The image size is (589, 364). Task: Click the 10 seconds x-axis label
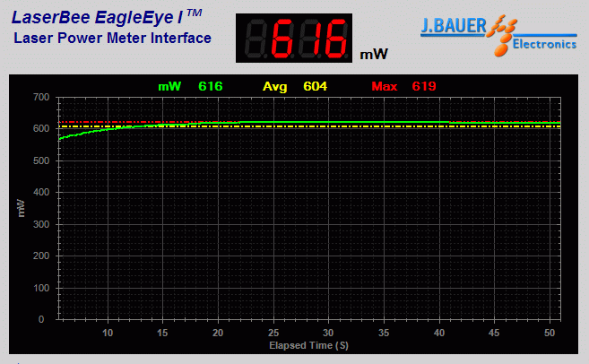click(x=108, y=333)
